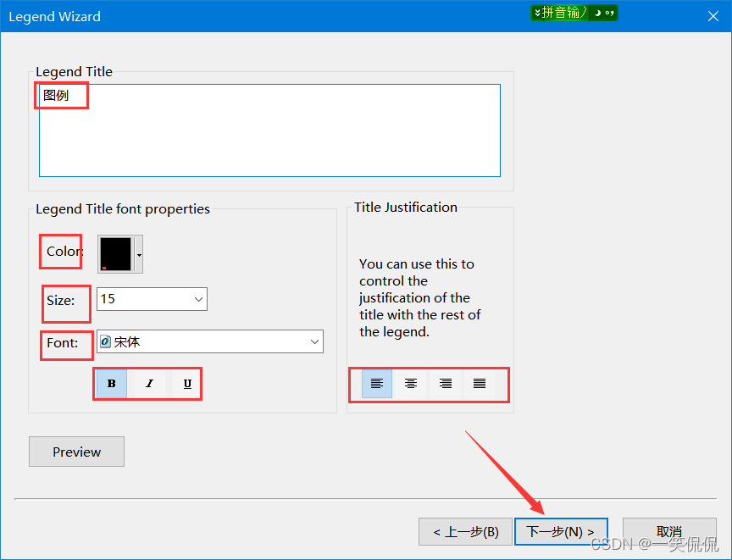This screenshot has height=560, width=732.
Task: Click the 'Size:' label
Action: (61, 301)
